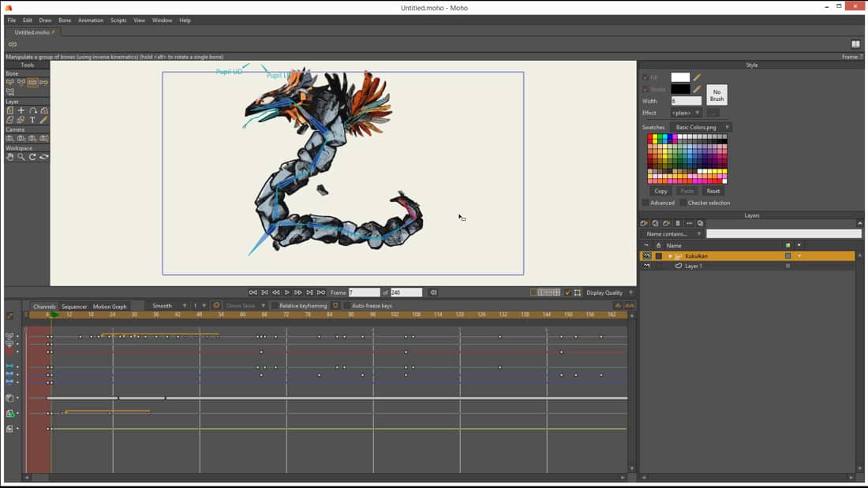Select the Rotate Workspace tool
Viewport: 868px width, 488px height.
coord(32,157)
